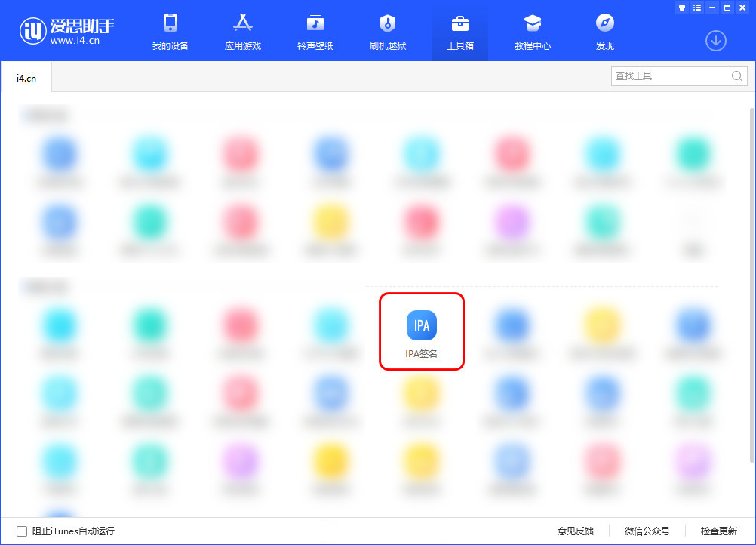756x545 pixels.
Task: Click the vertical scrollbar of the tool list
Action: (x=752, y=285)
